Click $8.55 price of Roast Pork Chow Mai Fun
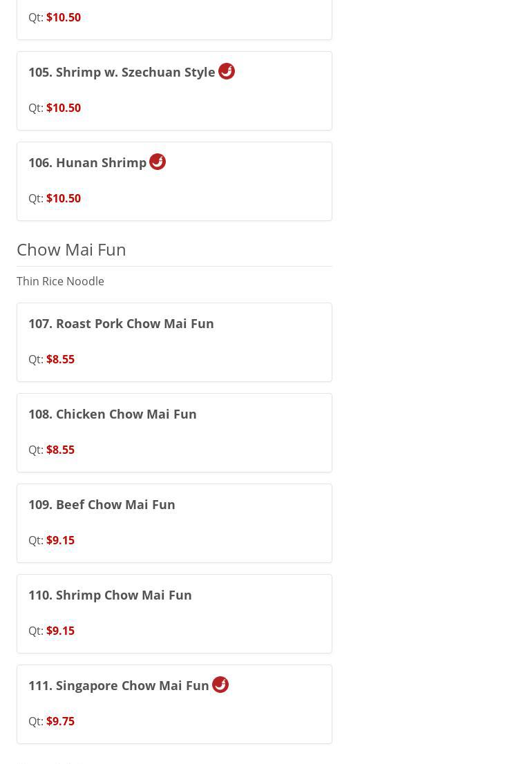This screenshot has height=764, width=532. [60, 359]
